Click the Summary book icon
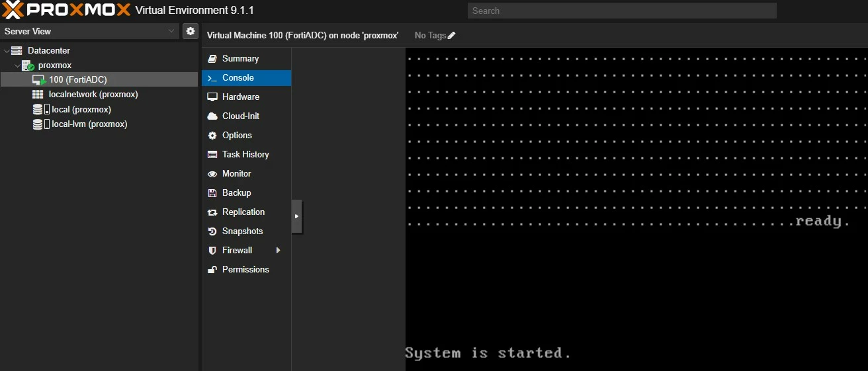Image resolution: width=868 pixels, height=371 pixels. [x=212, y=59]
